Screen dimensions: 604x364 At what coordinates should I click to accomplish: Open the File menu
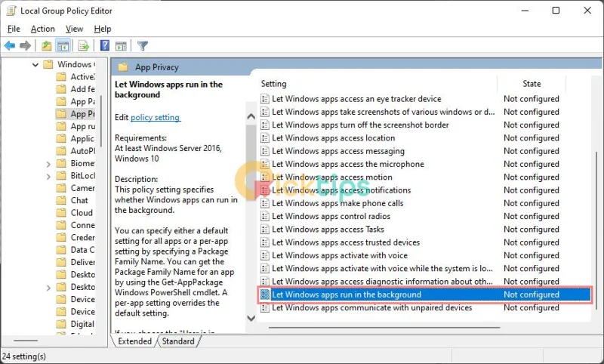click(x=14, y=29)
